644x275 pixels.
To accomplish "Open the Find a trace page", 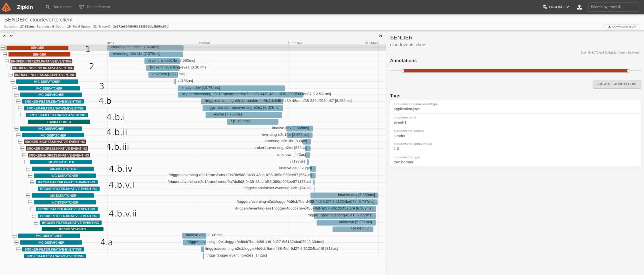I will (58, 7).
